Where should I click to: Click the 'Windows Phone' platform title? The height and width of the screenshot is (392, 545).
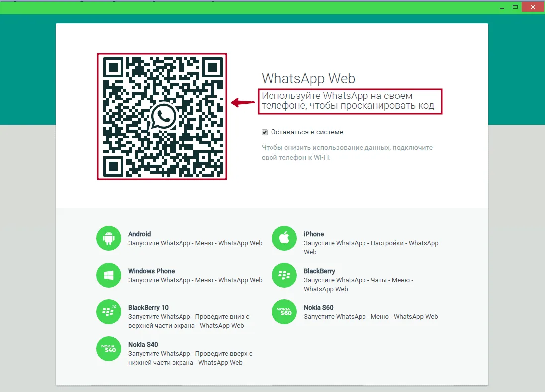coord(152,271)
